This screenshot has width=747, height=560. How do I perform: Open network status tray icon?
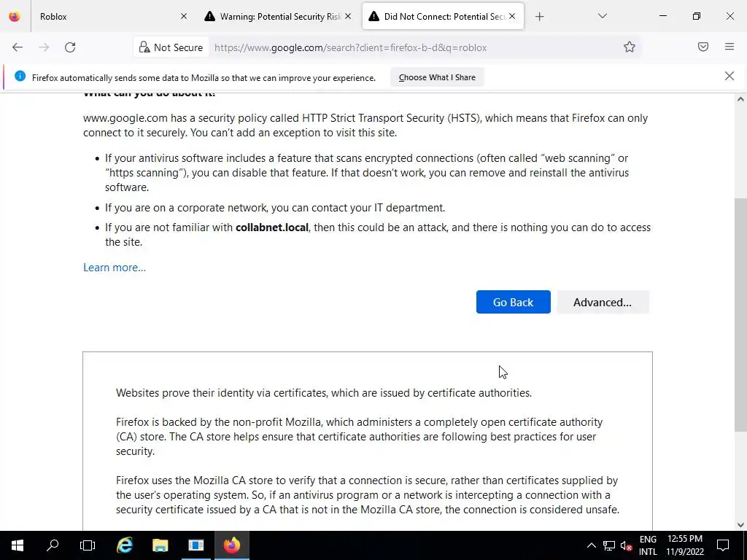pyautogui.click(x=609, y=545)
